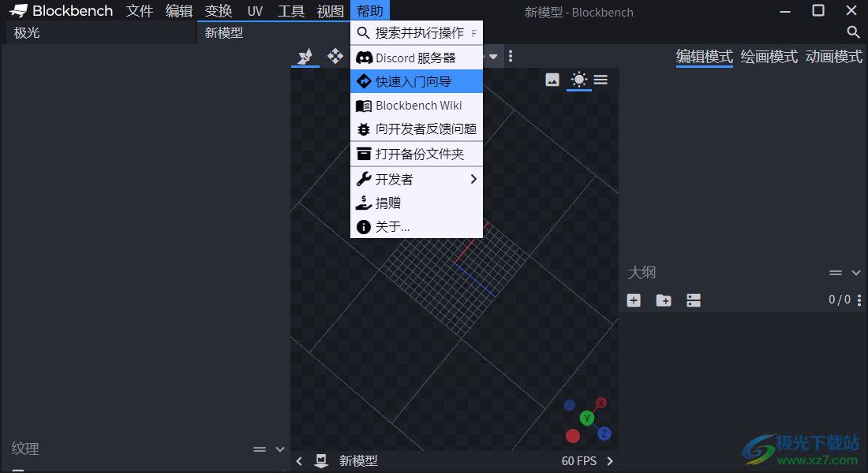Toggle outliner more options icon

[x=694, y=300]
